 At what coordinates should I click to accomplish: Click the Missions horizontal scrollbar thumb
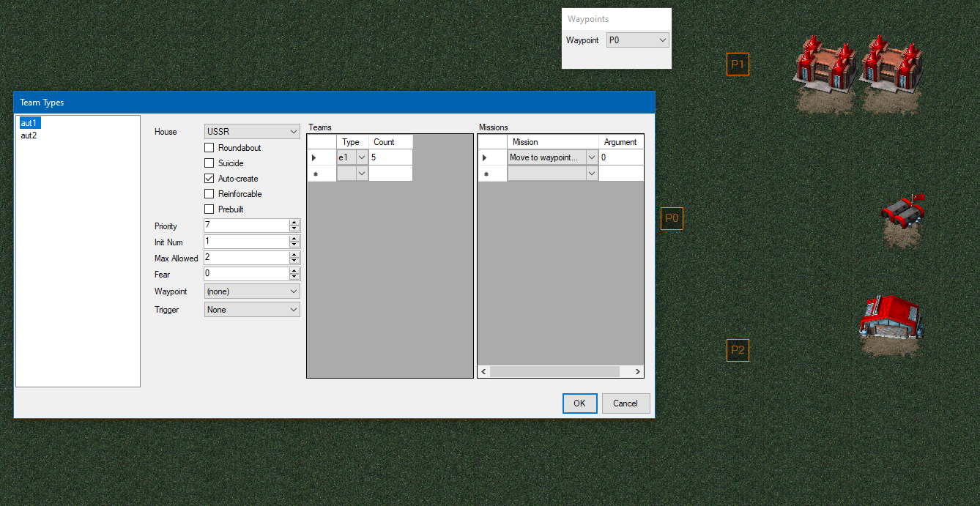pos(554,372)
